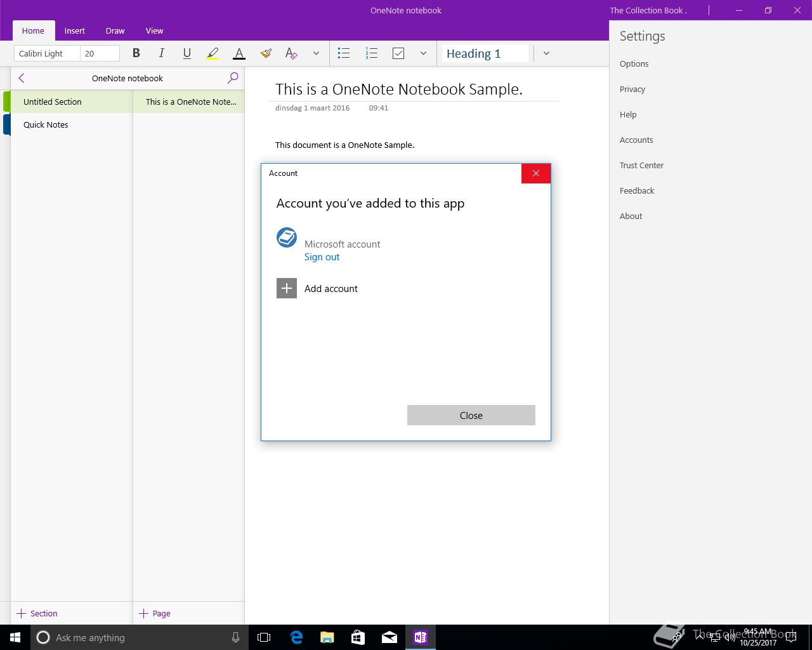
Task: Click the plus icon to add account
Action: 287,288
